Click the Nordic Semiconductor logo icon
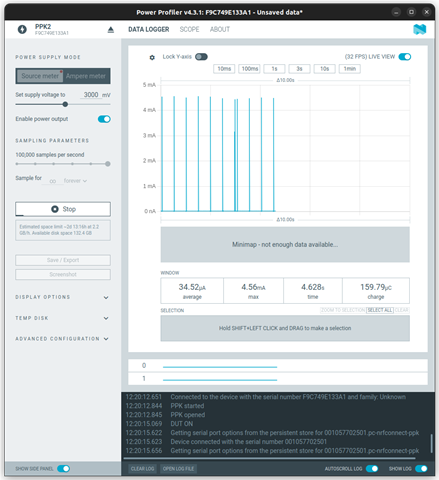 click(420, 29)
